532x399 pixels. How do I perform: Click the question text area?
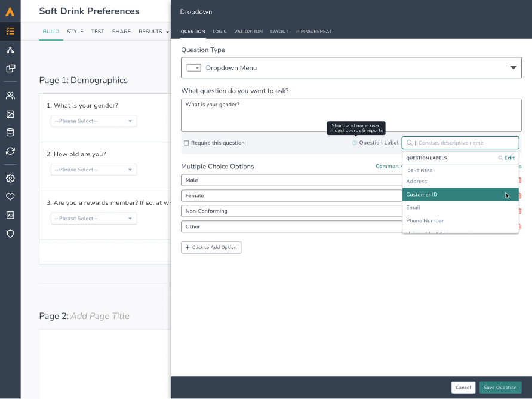351,115
